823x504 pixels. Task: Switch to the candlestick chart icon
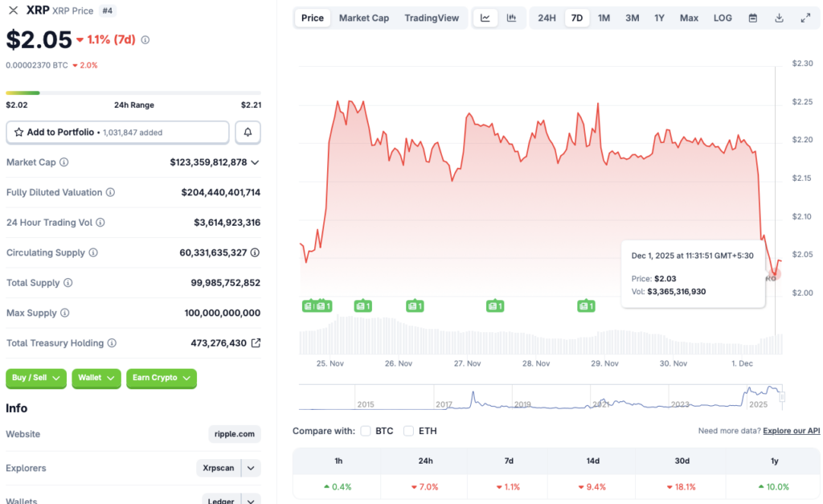(x=513, y=17)
